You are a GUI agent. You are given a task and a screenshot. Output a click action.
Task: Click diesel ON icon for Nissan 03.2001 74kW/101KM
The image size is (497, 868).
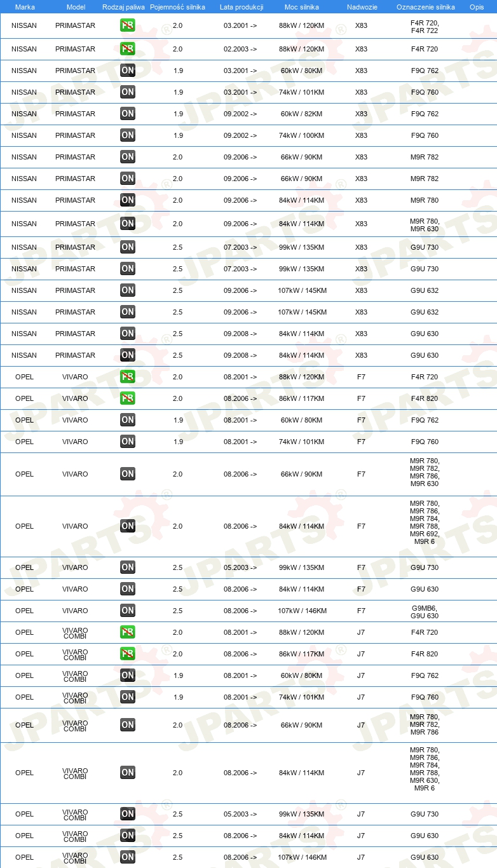pos(128,92)
